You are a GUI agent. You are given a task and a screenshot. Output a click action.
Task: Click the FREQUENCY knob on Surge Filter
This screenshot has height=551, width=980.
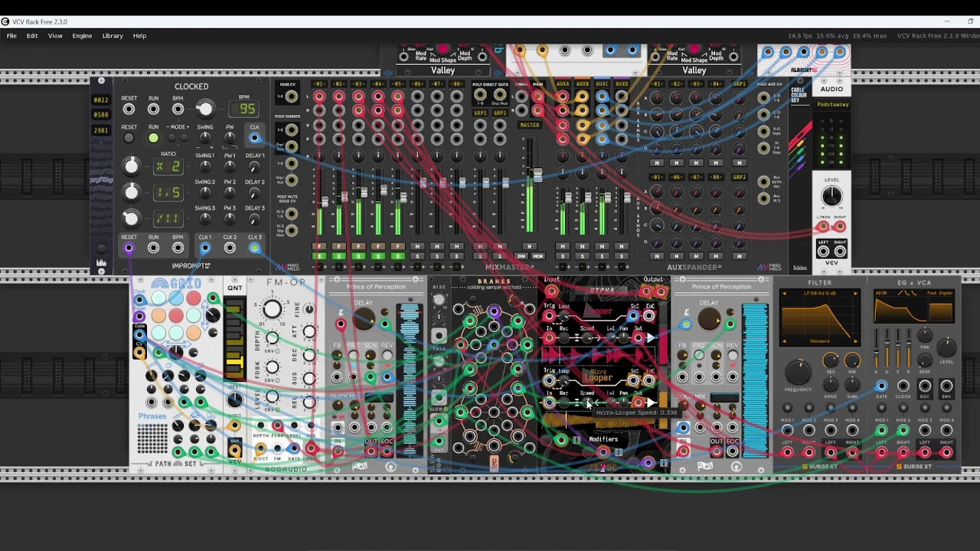pyautogui.click(x=798, y=372)
